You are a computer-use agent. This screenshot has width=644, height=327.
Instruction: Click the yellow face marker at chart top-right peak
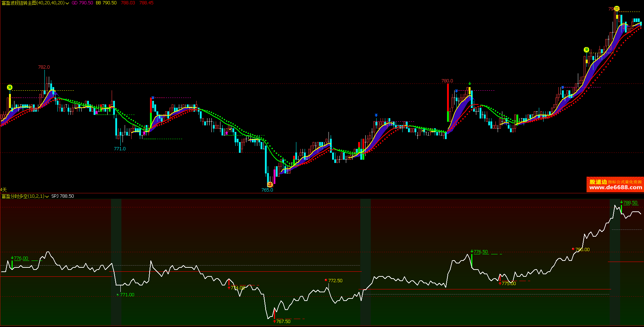[x=617, y=9]
